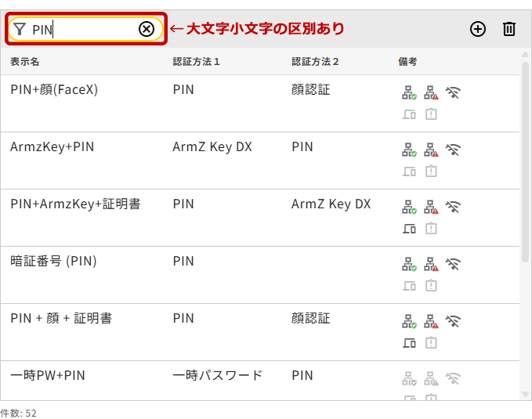Open the 一時PW+PIN entry

pos(48,375)
